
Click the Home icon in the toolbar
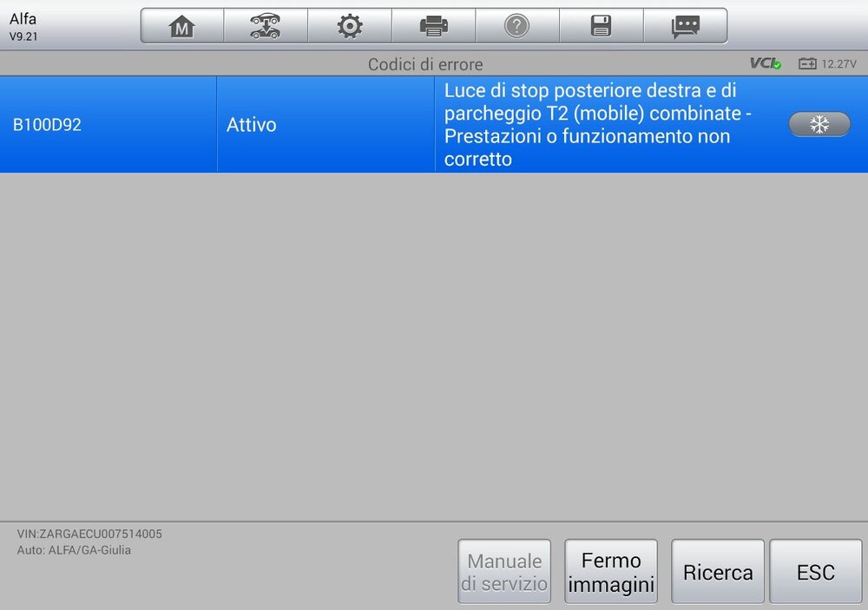180,25
